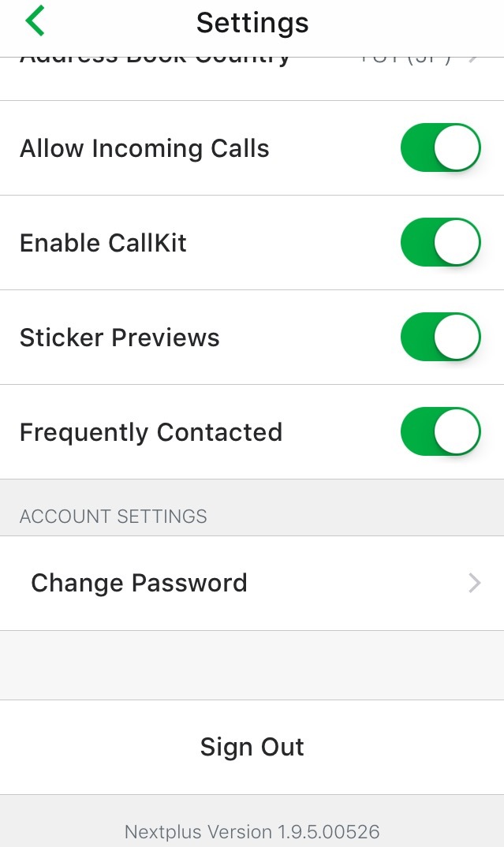Expand Address Book Country with its chevron

474,60
